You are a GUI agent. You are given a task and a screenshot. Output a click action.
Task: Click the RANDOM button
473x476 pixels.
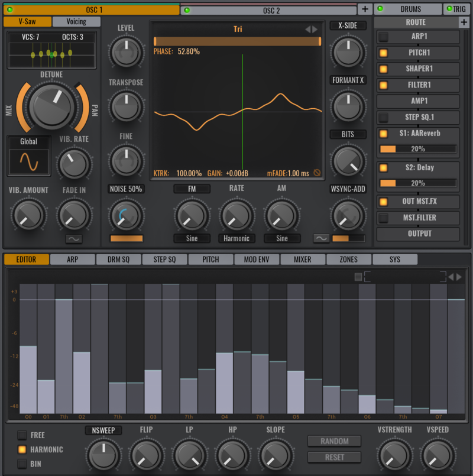coord(334,441)
